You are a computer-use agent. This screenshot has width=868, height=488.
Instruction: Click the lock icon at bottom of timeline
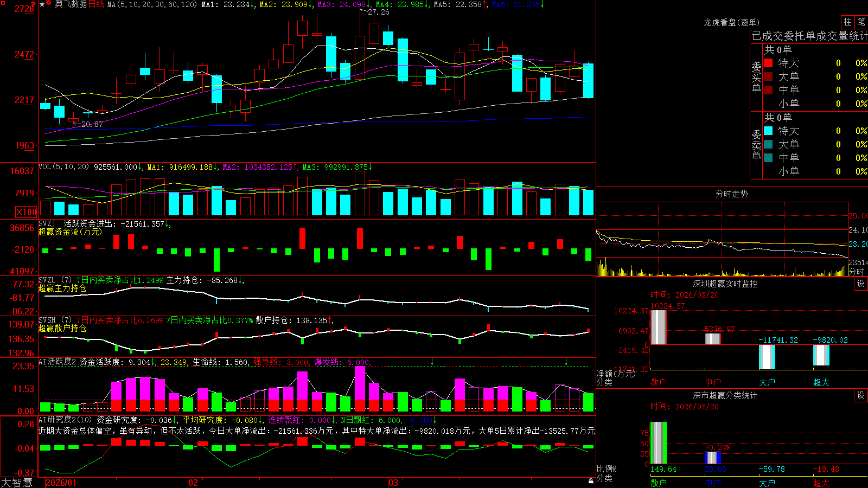click(591, 481)
